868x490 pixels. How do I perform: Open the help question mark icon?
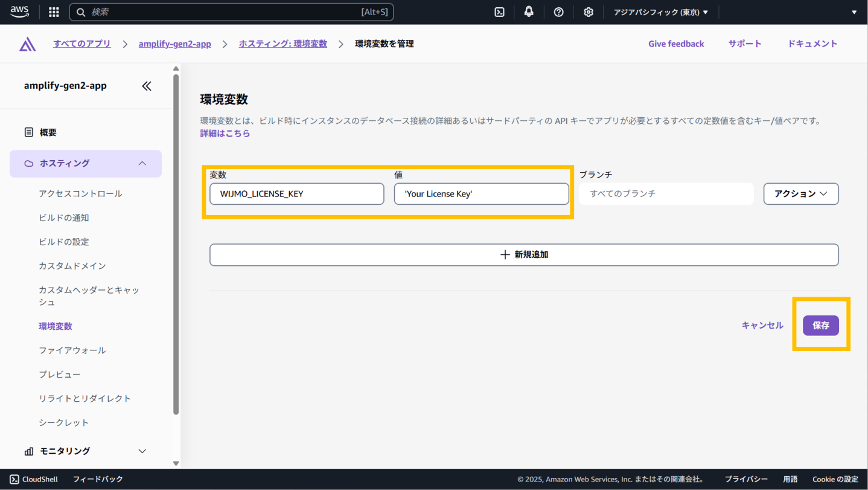point(558,12)
